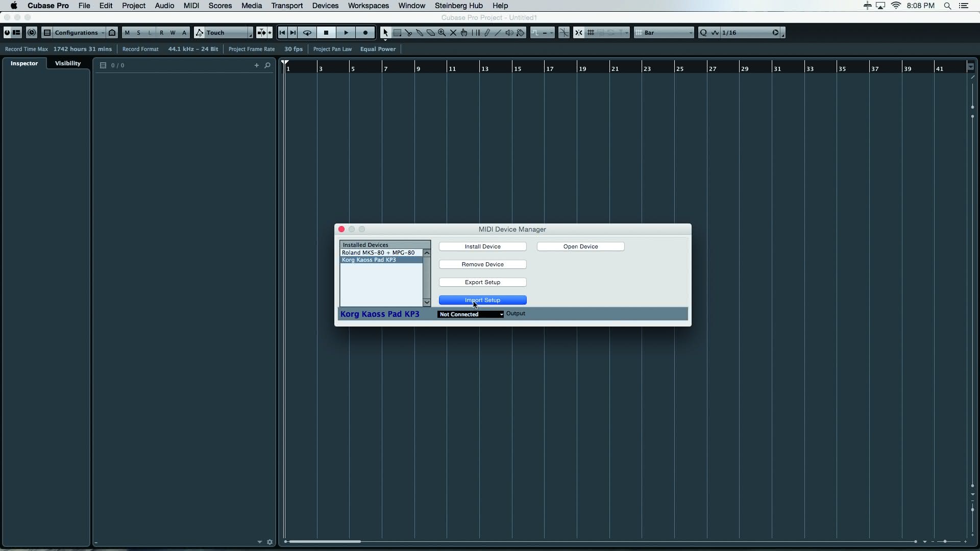Screen dimensions: 980x551
Task: Open the Snap Type grid dropdown
Action: coord(591,33)
